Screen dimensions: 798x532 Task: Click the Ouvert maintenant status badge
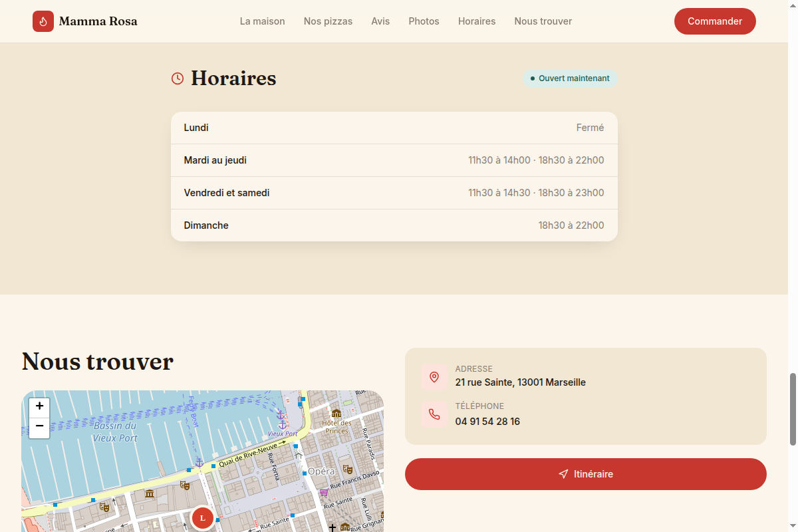click(x=570, y=78)
